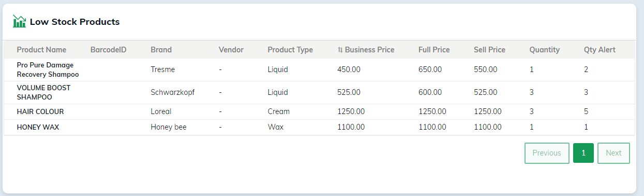Viewport: 644px width, 196px height.
Task: Sort by Sell Price column
Action: pos(489,50)
